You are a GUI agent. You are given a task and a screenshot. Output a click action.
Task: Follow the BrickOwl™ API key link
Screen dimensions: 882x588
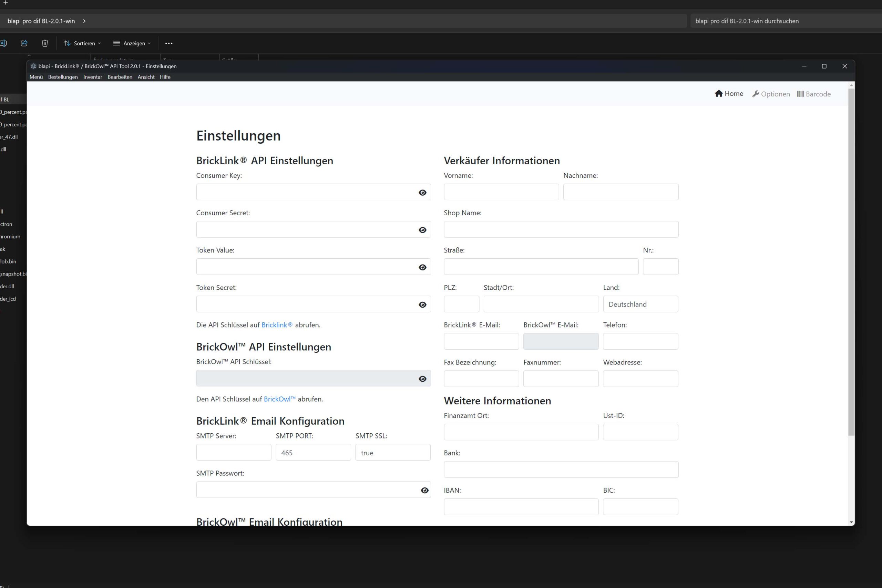(x=279, y=399)
